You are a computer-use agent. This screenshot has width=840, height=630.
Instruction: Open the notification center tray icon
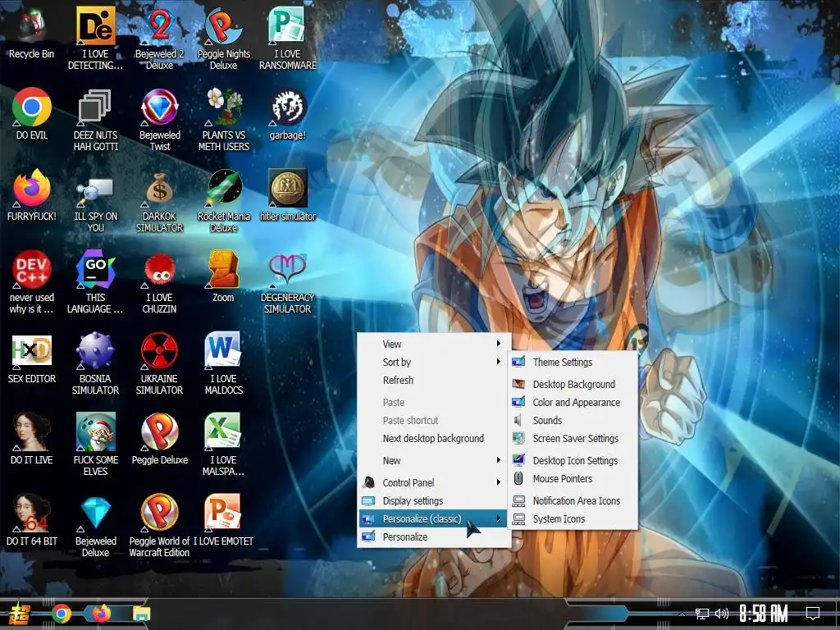(813, 614)
